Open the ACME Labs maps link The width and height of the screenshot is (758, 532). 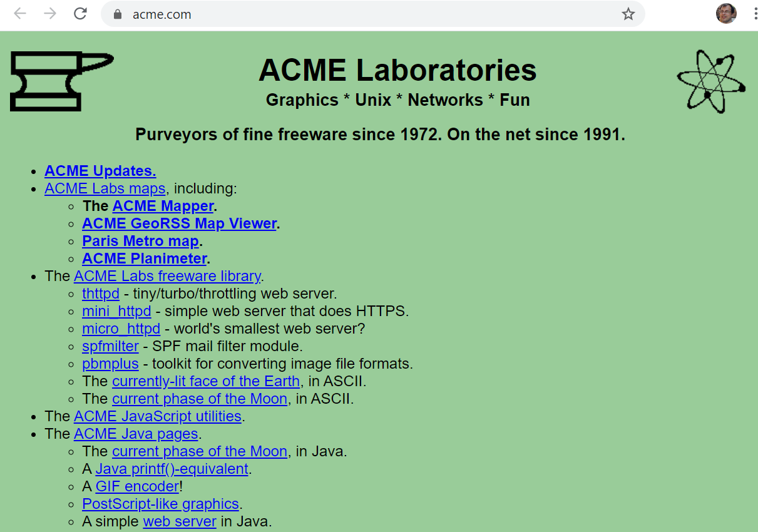105,188
